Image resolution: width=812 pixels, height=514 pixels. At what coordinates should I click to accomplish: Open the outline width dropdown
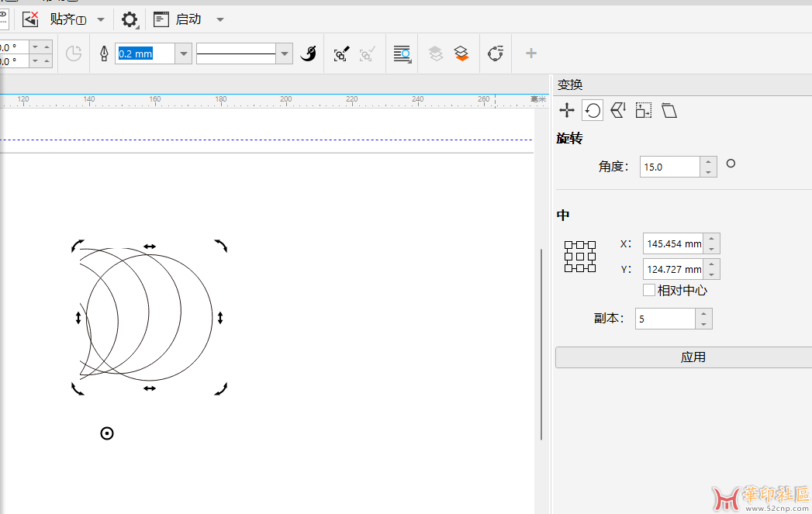[183, 53]
